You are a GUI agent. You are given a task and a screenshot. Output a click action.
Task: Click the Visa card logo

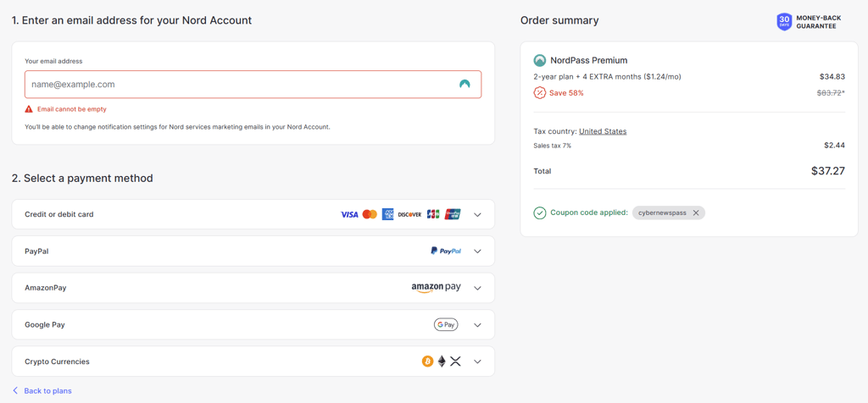(x=349, y=214)
